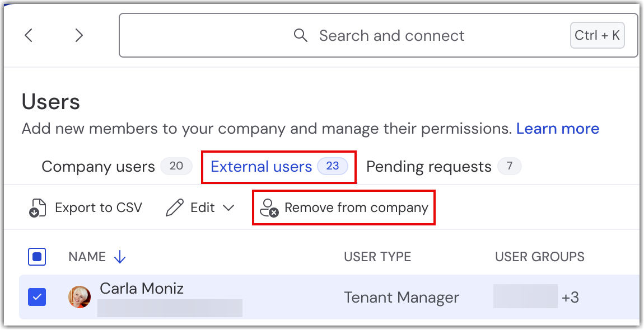This screenshot has height=330, width=644.
Task: Click the forward navigation arrow
Action: [x=79, y=36]
